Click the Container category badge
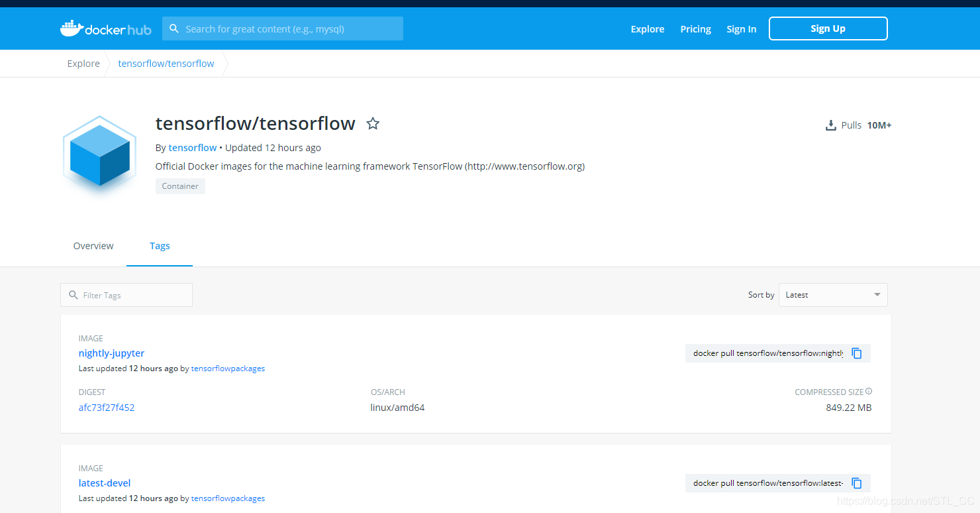This screenshot has width=980, height=513. tap(180, 186)
